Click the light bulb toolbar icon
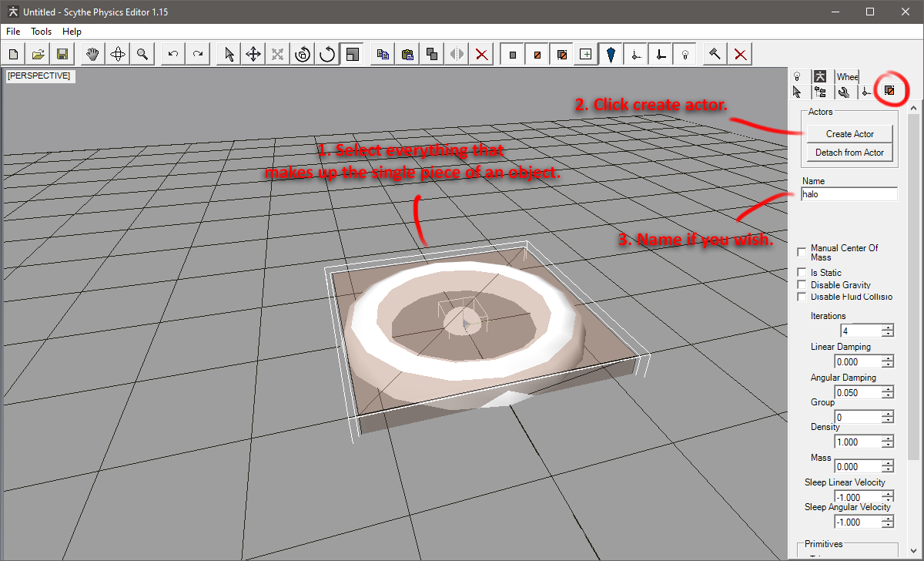Screen dimensions: 924x561 685,54
